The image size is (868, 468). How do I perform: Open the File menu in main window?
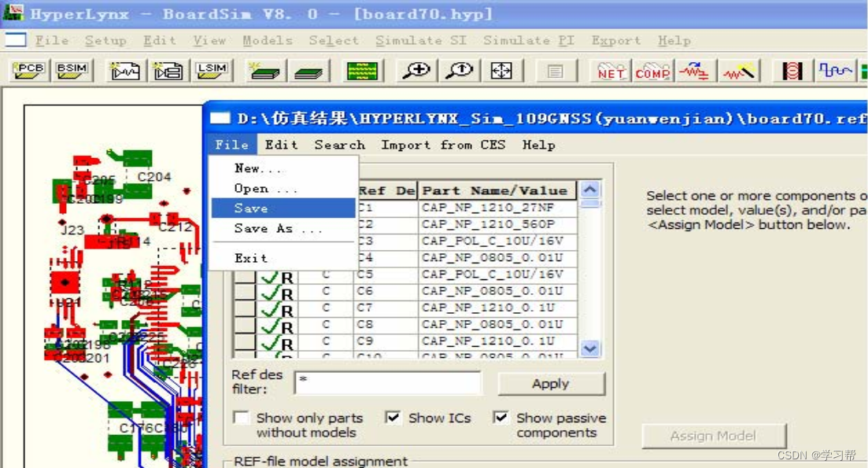tap(52, 40)
